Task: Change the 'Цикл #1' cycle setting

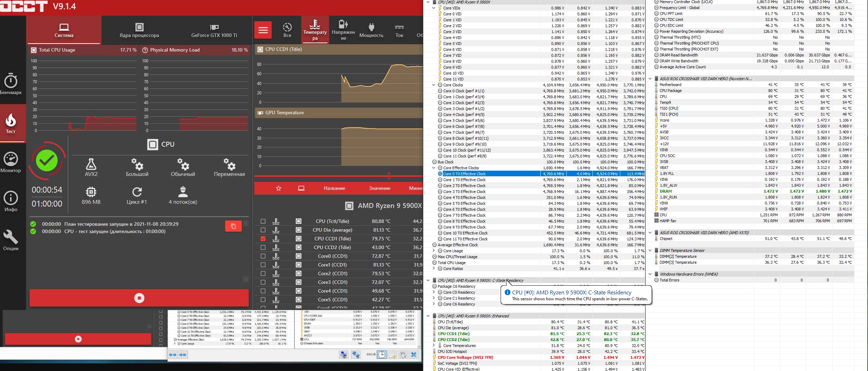Action: click(x=137, y=195)
